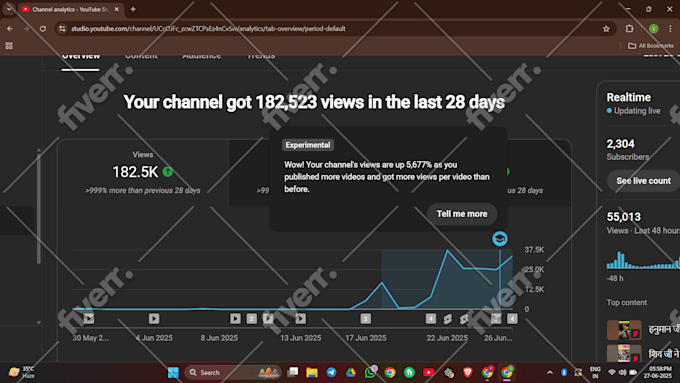Viewport: 680px width, 383px height.
Task: Open the Windows Start menu
Action: [173, 372]
